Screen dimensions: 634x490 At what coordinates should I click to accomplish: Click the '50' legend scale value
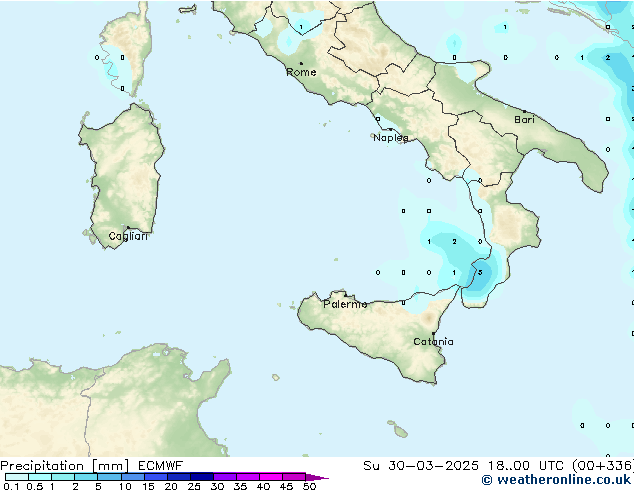(x=309, y=486)
